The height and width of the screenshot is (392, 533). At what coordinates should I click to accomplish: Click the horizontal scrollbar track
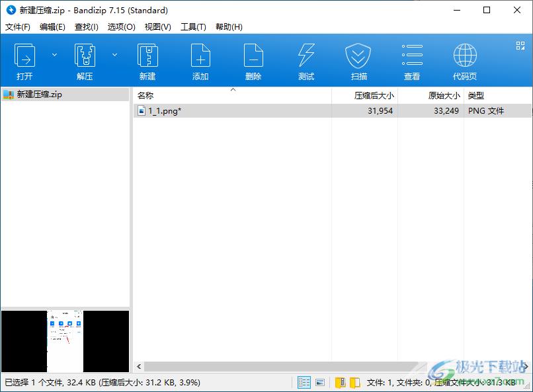point(286,366)
